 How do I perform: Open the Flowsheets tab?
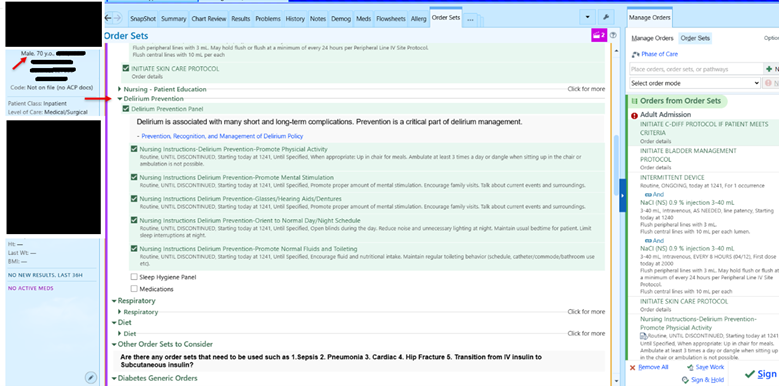(x=389, y=19)
